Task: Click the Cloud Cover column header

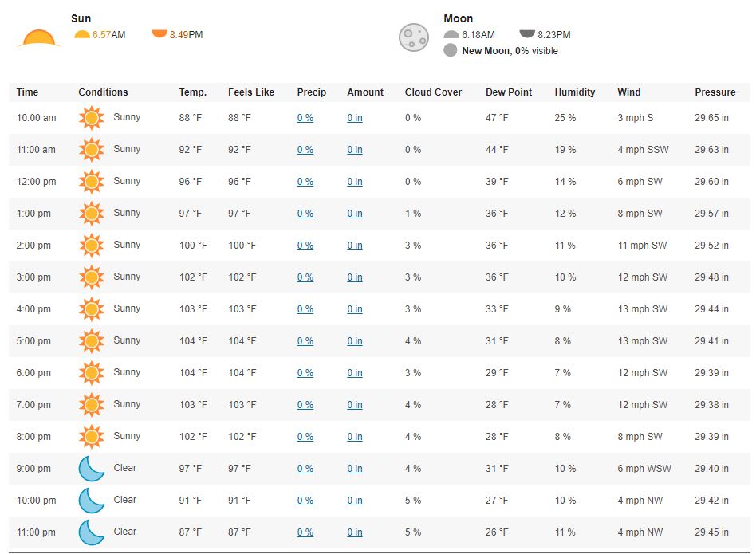Action: point(434,92)
